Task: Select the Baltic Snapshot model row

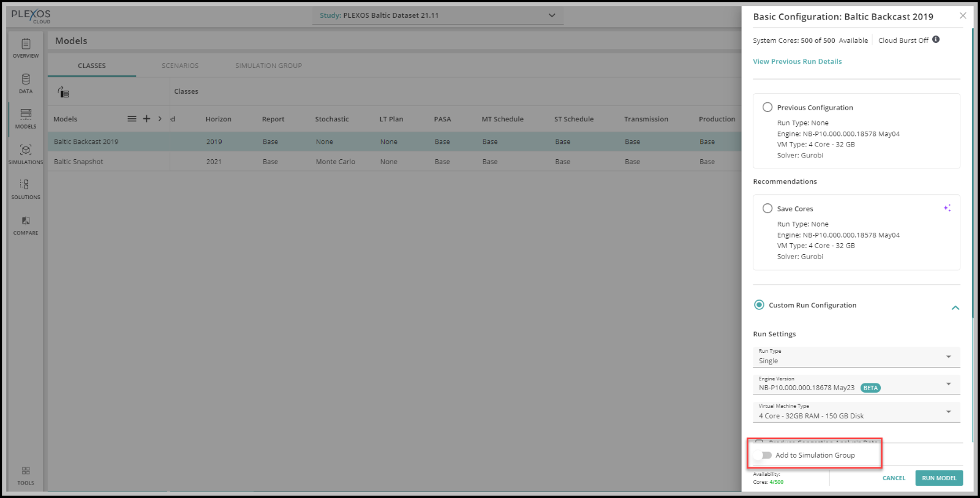Action: point(394,162)
